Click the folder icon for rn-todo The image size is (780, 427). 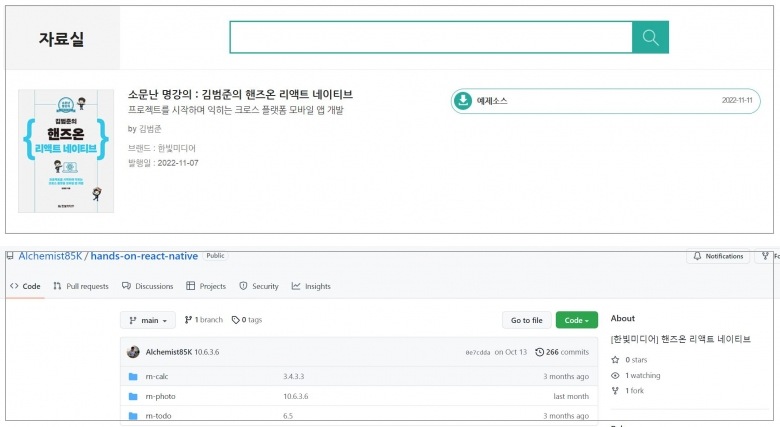point(133,416)
